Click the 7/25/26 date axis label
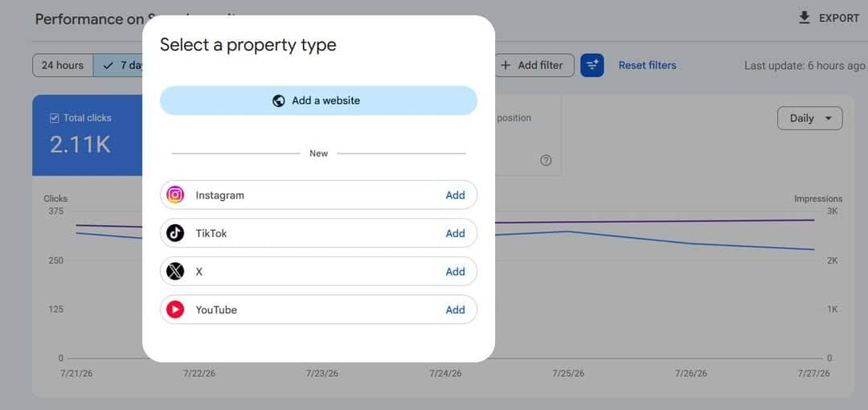This screenshot has width=868, height=410. 568,374
